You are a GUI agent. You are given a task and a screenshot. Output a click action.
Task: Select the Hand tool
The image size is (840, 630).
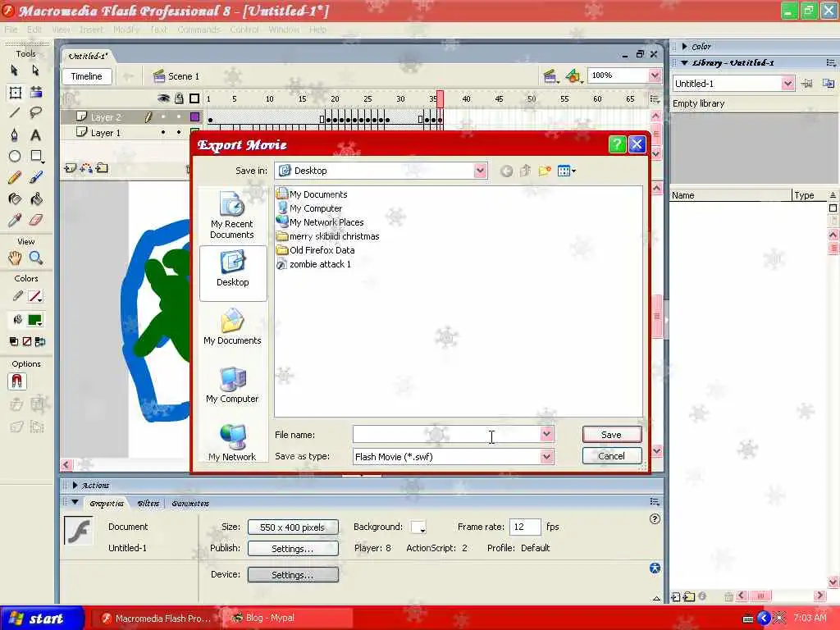[15, 258]
